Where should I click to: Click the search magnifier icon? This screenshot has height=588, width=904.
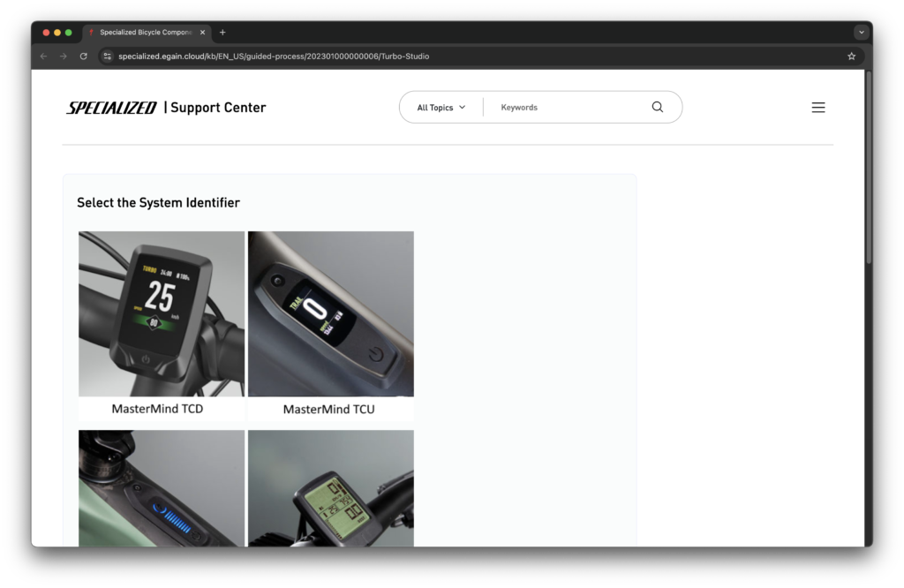point(657,107)
